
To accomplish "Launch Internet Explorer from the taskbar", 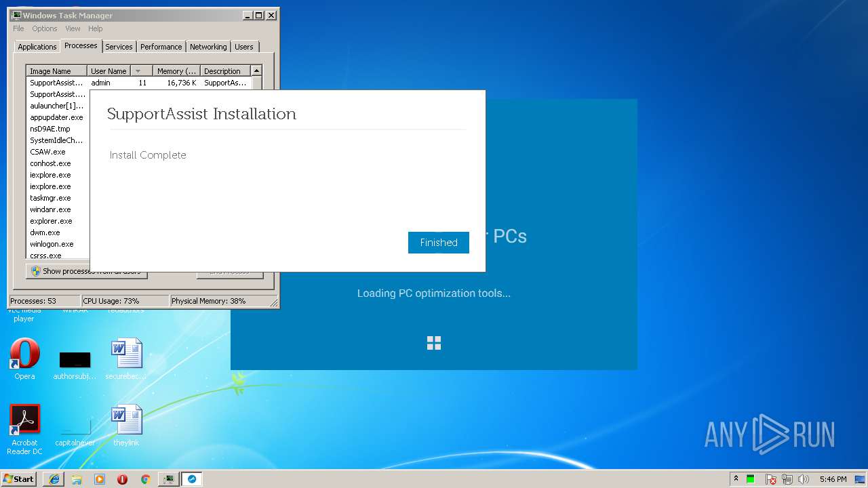I will (54, 479).
